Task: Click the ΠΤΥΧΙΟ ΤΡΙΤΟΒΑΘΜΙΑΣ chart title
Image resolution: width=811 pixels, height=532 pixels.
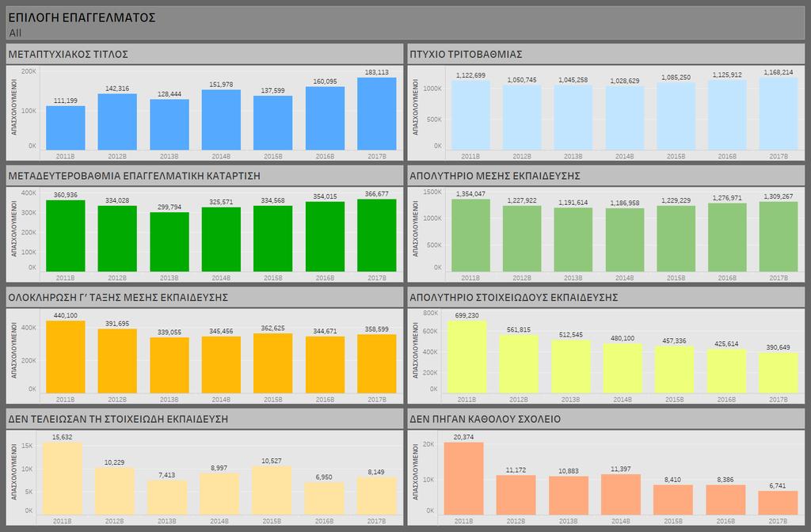Action: [x=466, y=55]
